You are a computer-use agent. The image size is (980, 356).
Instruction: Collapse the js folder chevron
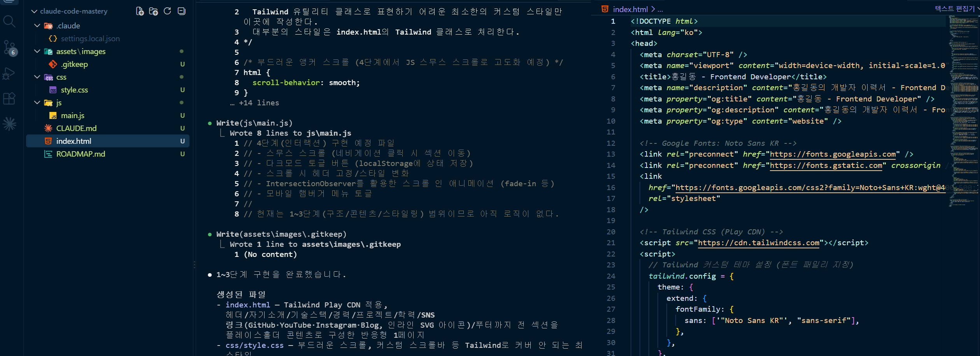pyautogui.click(x=37, y=103)
